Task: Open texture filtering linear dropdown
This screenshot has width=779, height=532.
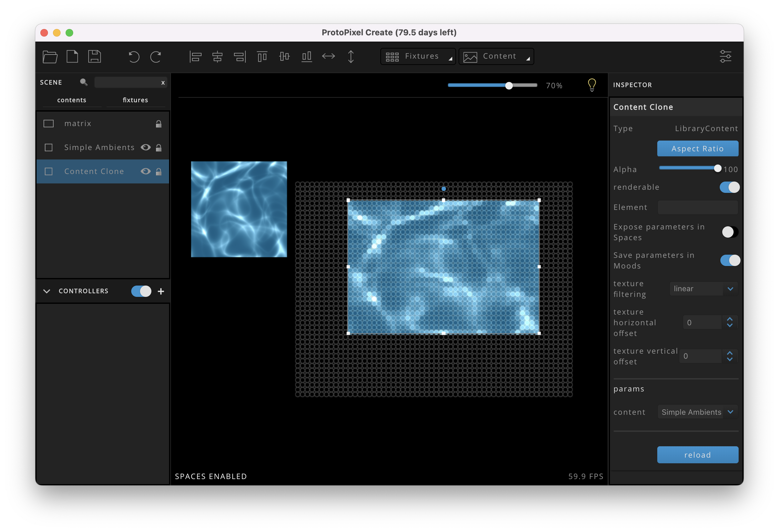Action: (704, 289)
